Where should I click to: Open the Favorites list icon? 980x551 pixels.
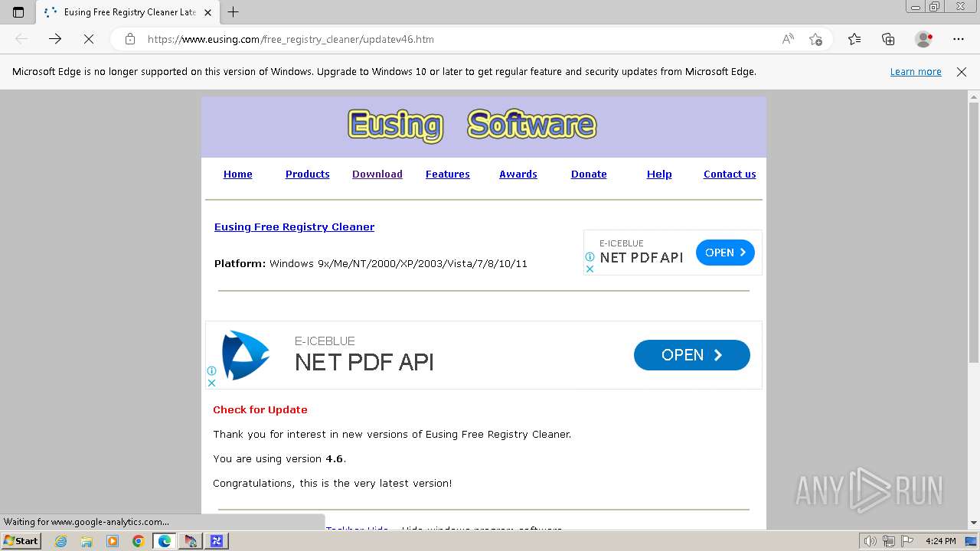click(854, 39)
